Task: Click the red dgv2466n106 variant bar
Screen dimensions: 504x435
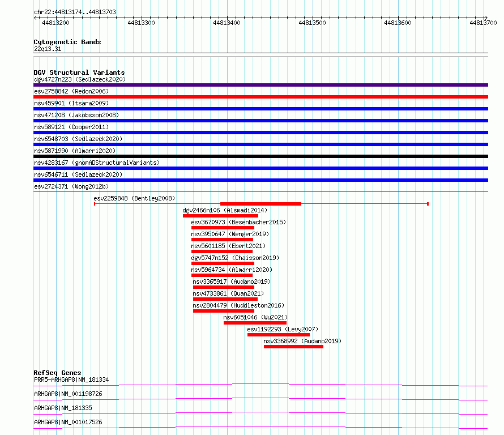Action: (x=220, y=216)
